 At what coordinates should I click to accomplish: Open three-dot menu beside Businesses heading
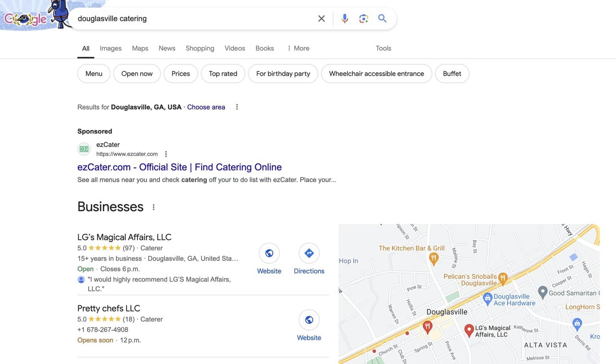(x=153, y=207)
